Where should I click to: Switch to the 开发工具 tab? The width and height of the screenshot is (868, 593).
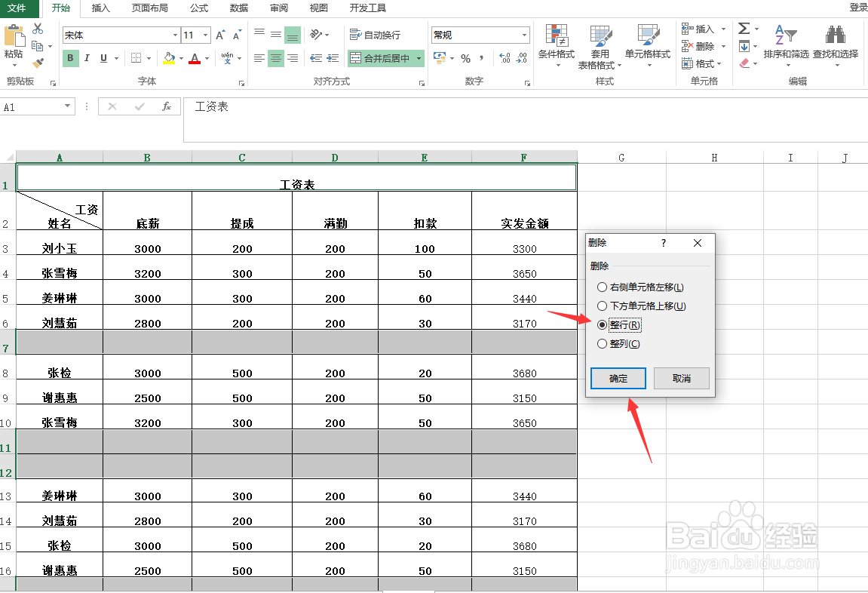368,8
